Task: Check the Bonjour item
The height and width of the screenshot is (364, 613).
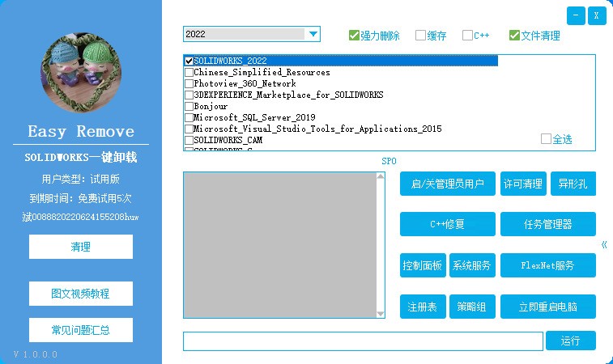Action: point(189,106)
